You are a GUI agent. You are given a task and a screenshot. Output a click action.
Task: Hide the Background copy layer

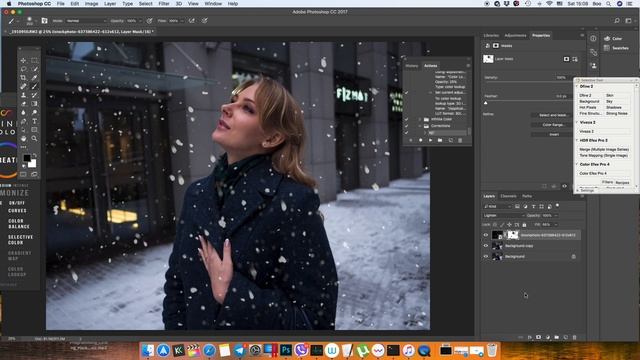(486, 246)
